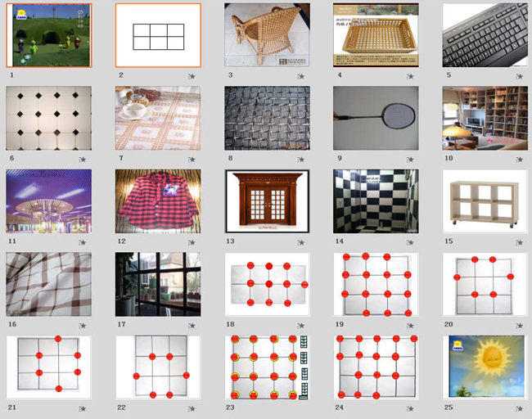This screenshot has height=419, width=532.
Task: Click the animation star icon under slide 23
Action: (x=301, y=409)
